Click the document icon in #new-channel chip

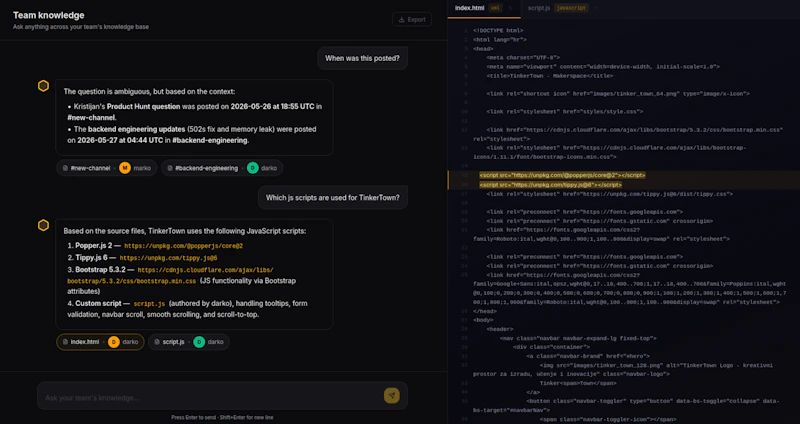click(x=65, y=168)
